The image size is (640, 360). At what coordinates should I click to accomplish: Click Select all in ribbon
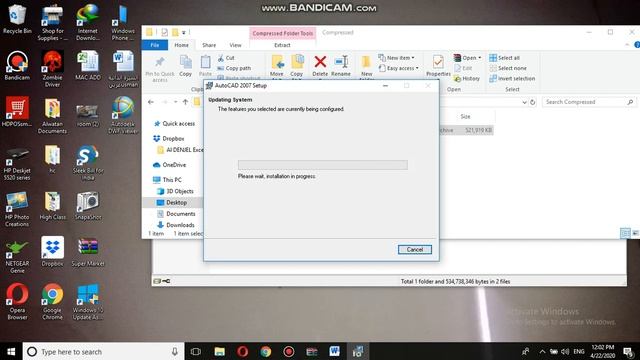pyautogui.click(x=504, y=58)
